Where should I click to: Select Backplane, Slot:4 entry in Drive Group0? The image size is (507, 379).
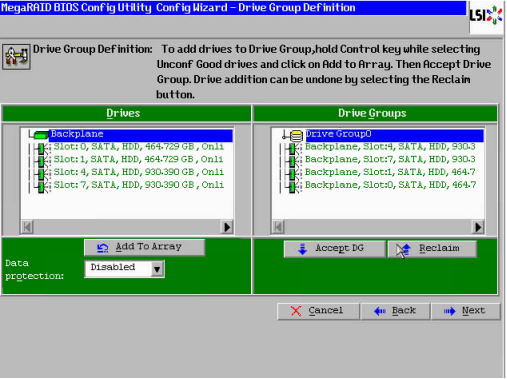(x=390, y=147)
